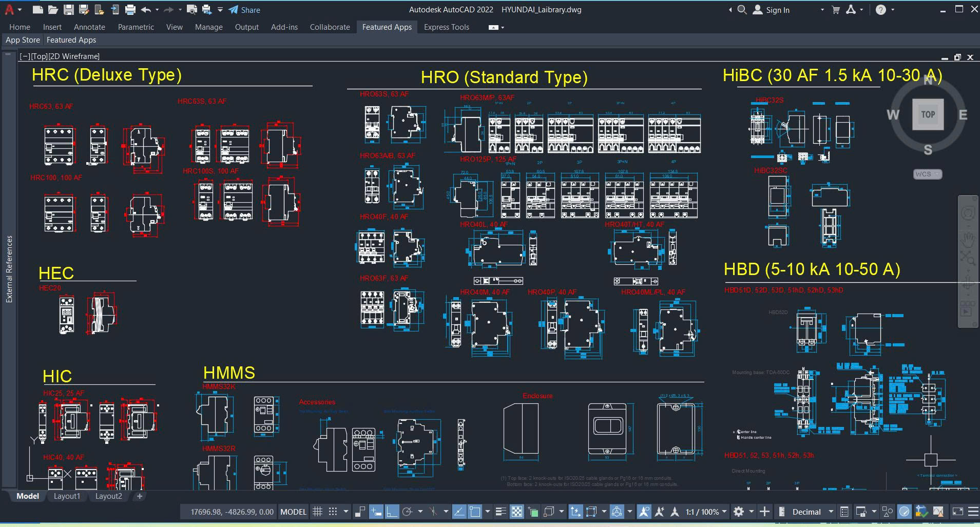Switch to the Annotate ribbon tab
The image size is (980, 527).
89,27
